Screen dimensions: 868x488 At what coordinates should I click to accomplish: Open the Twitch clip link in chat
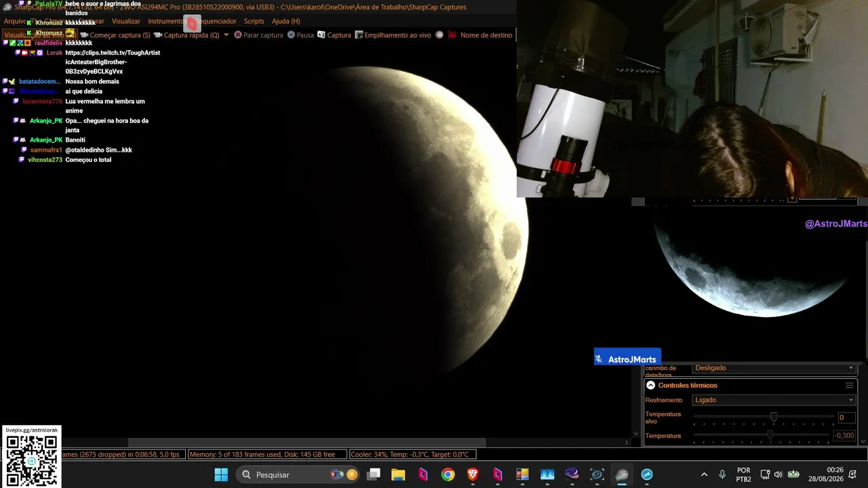click(113, 62)
